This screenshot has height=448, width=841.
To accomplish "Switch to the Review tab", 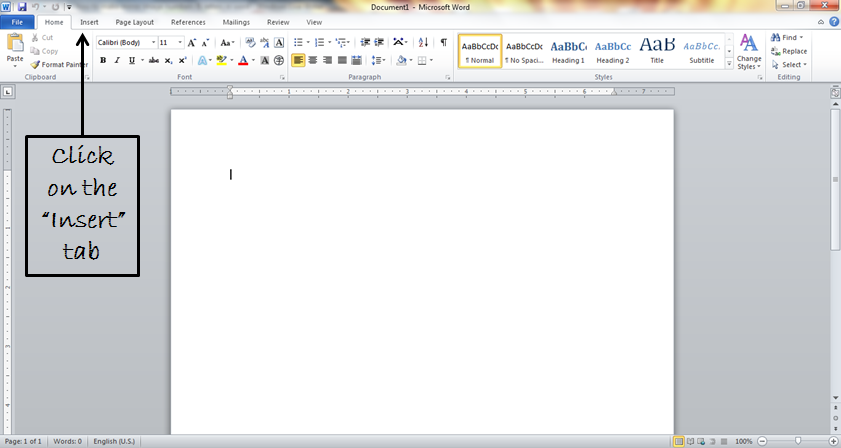I will 278,22.
